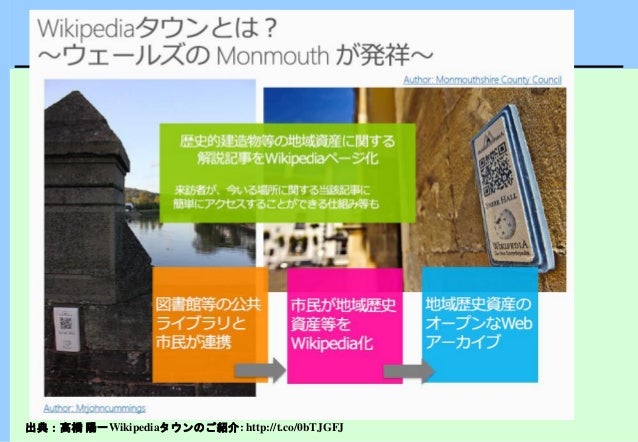638x442 pixels.
Task: Open the Mrjohncummings author link
Action: [x=94, y=408]
